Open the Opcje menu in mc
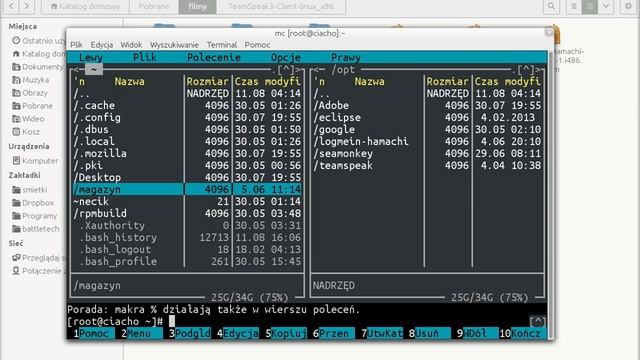This screenshot has width=640, height=360. [x=286, y=57]
